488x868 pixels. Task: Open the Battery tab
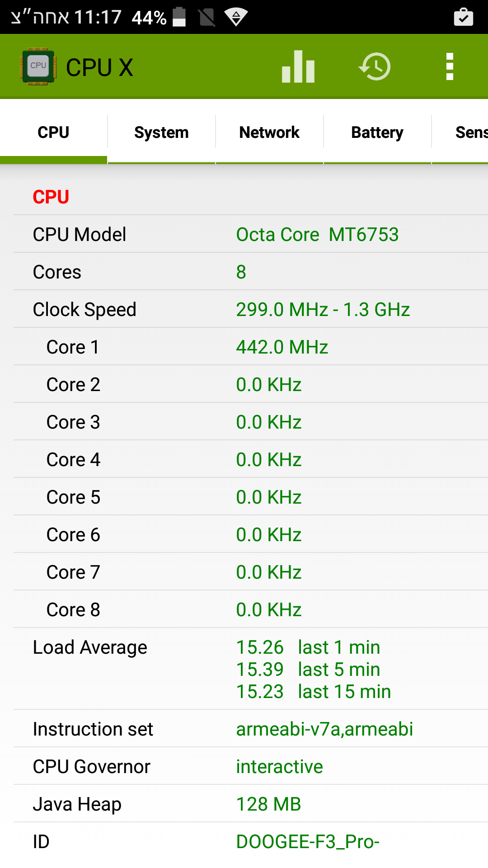tap(377, 132)
